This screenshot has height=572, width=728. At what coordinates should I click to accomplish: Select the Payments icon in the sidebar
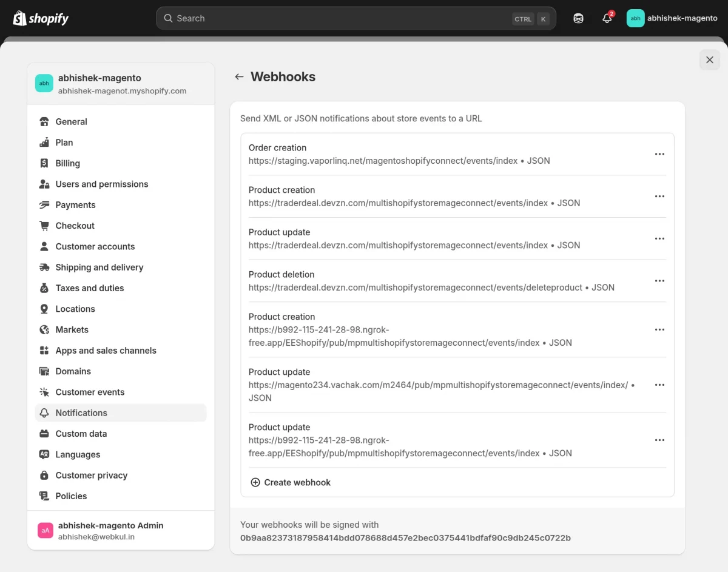pyautogui.click(x=44, y=204)
